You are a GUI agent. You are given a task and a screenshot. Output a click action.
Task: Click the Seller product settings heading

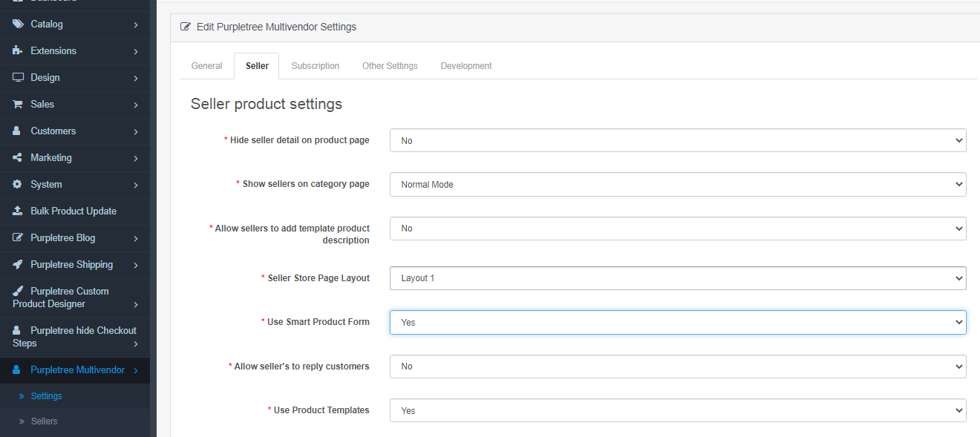267,104
